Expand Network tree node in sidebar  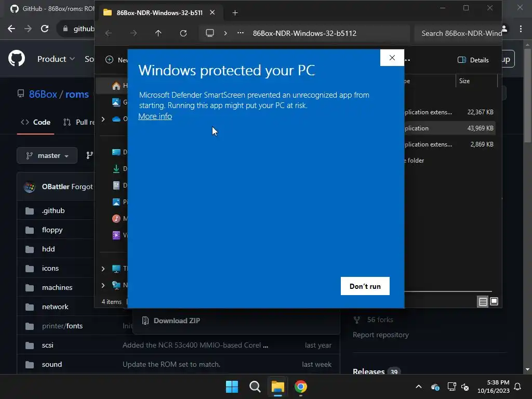coord(103,285)
